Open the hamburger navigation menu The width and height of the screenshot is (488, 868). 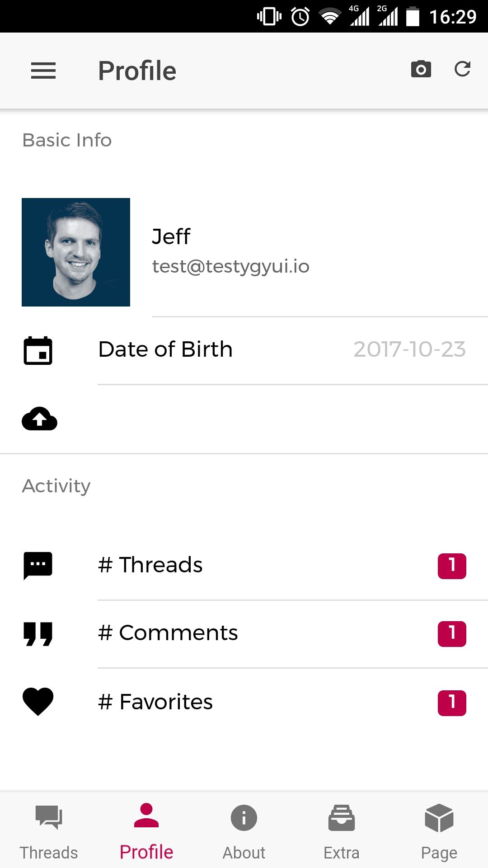(x=43, y=71)
